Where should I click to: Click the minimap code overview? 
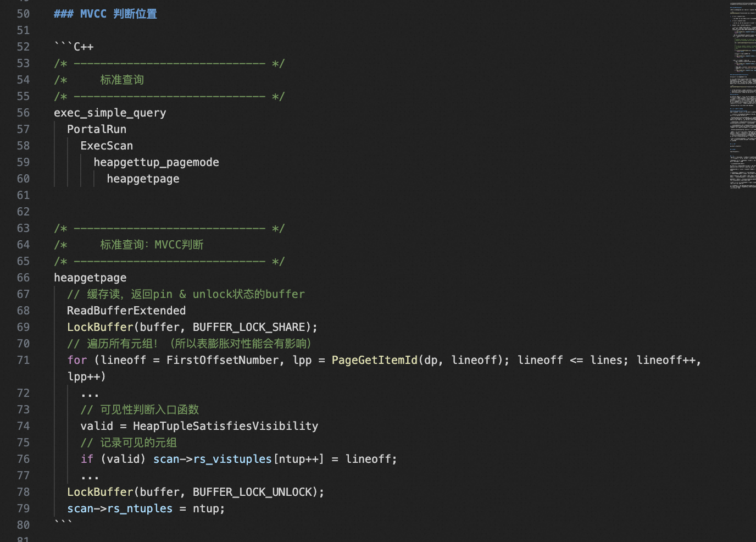click(x=743, y=95)
